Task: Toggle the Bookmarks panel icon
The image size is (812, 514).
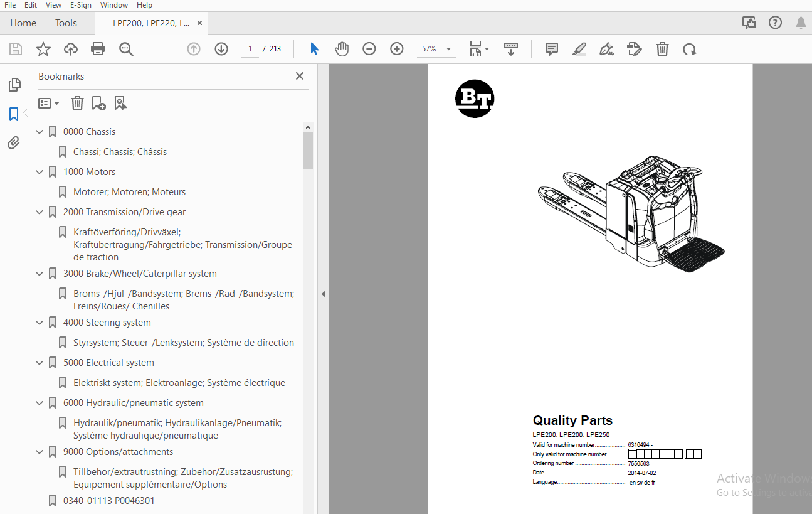Action: 14,114
